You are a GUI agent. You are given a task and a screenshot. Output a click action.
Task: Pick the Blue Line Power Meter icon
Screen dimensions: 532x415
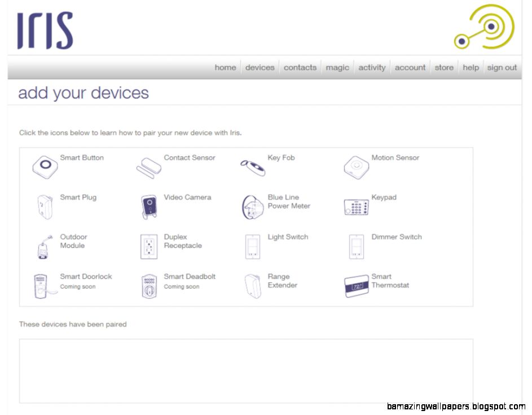(x=253, y=207)
